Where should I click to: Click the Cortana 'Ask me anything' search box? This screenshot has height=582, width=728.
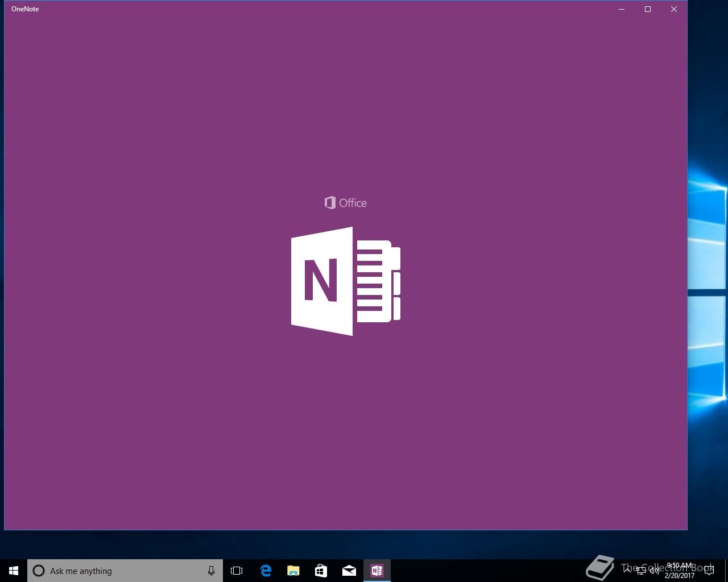[125, 571]
